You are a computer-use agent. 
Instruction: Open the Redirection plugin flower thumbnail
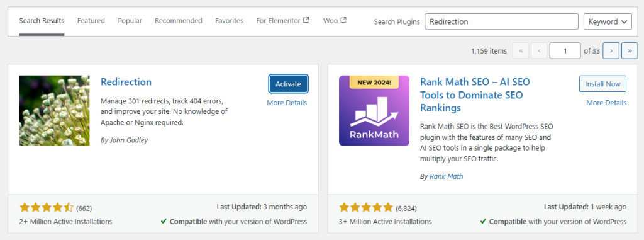54,110
